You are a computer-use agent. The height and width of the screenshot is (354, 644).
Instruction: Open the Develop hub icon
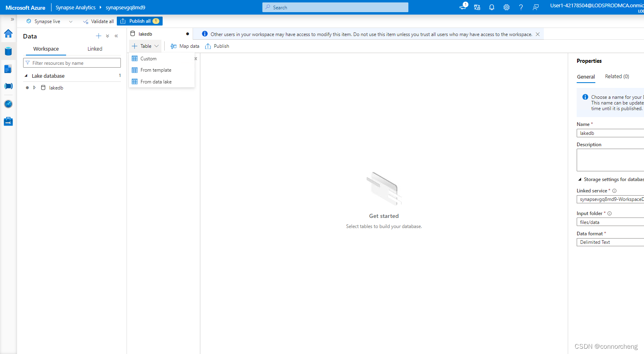pos(8,69)
